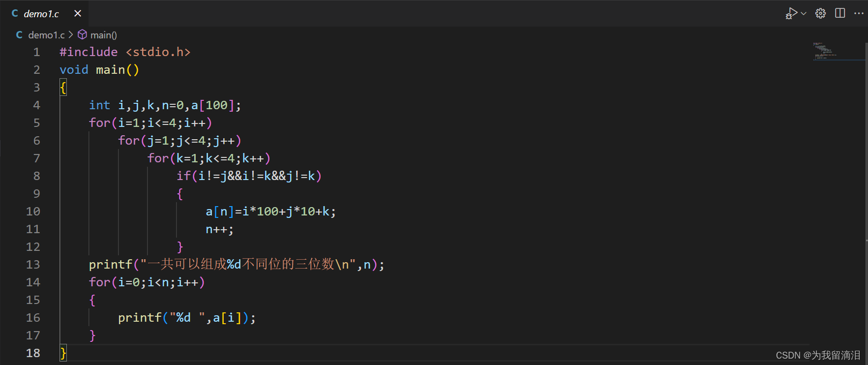Click the for(k=1;k<=4;k++) statement
This screenshot has width=868, height=365.
pyautogui.click(x=209, y=158)
